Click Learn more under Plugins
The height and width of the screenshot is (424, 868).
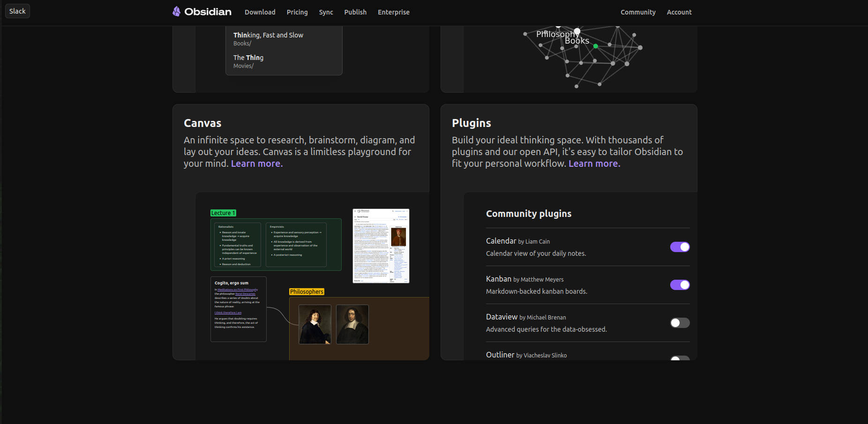(594, 164)
